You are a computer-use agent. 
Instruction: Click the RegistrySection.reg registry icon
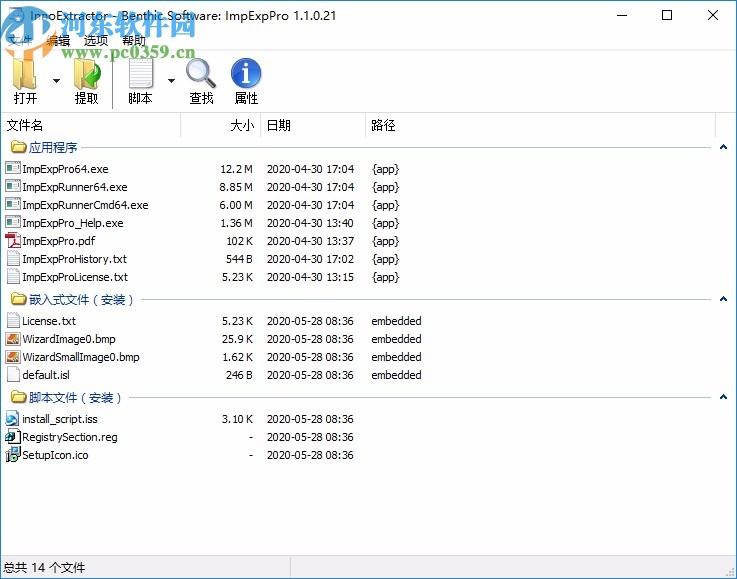(x=13, y=437)
